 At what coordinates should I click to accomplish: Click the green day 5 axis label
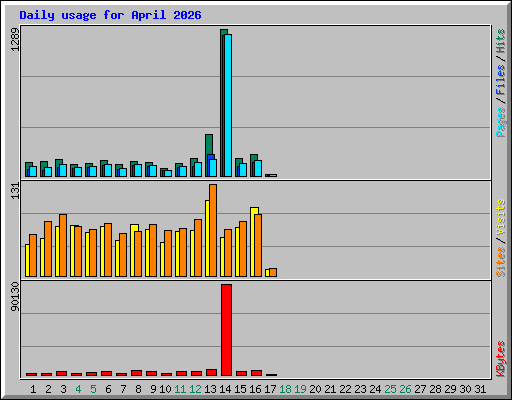click(93, 389)
